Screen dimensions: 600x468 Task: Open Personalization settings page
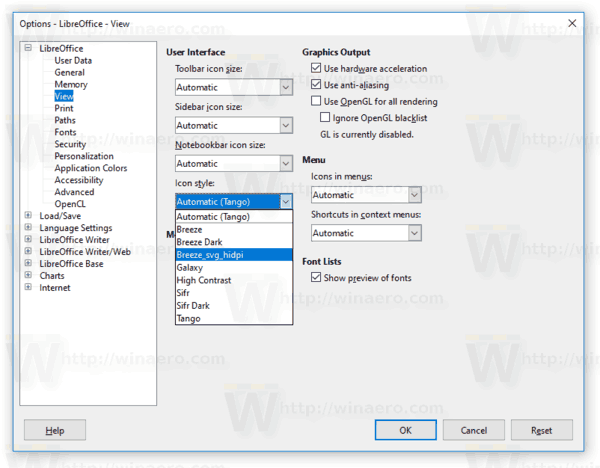[x=84, y=156]
